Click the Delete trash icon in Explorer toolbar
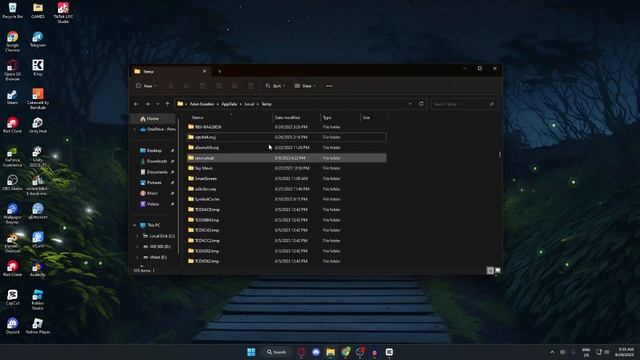640x360 pixels. 251,86
